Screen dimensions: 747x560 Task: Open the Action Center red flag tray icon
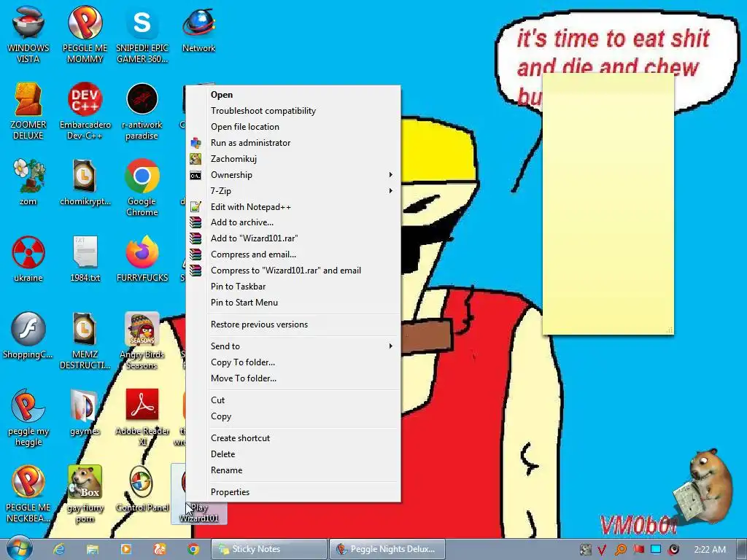(638, 550)
